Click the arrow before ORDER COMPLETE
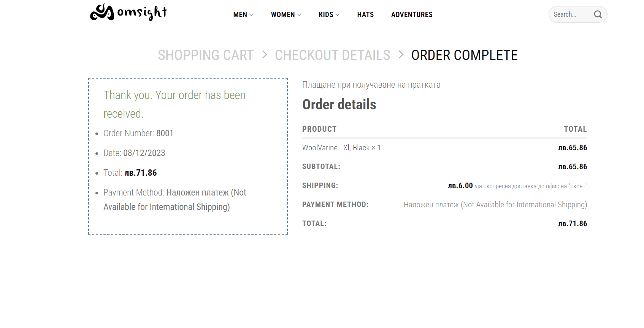 point(401,55)
